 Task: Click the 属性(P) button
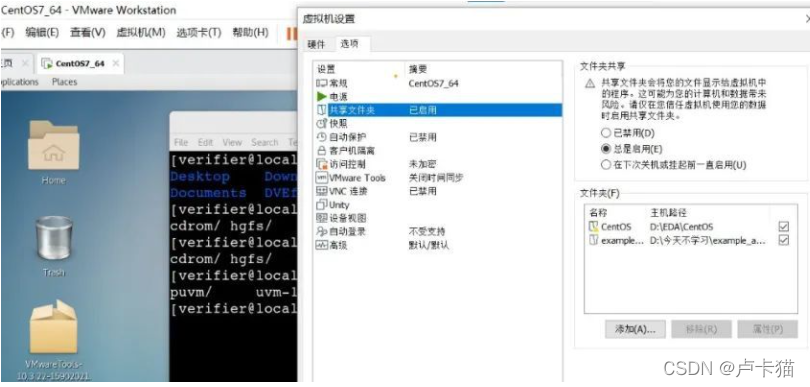(768, 329)
